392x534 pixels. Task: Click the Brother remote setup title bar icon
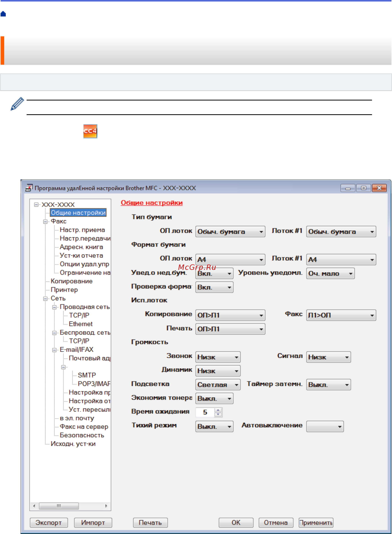(x=29, y=188)
